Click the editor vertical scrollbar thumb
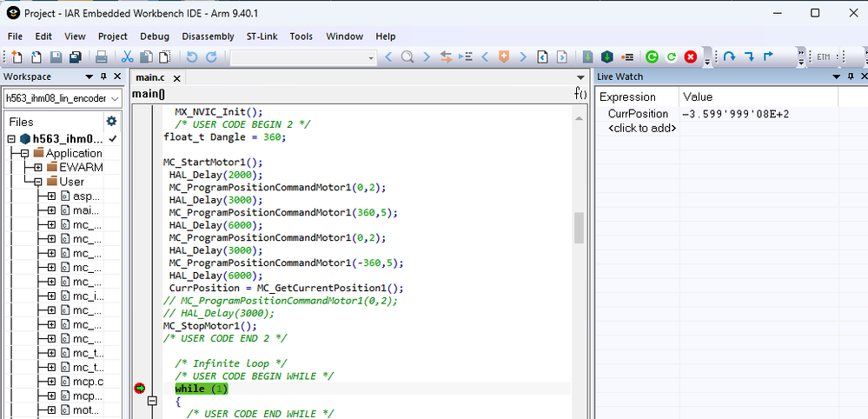868x419 pixels. tap(579, 228)
